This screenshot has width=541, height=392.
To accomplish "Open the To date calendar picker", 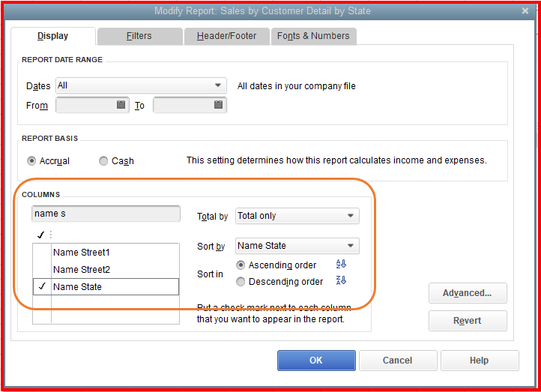I will click(218, 106).
